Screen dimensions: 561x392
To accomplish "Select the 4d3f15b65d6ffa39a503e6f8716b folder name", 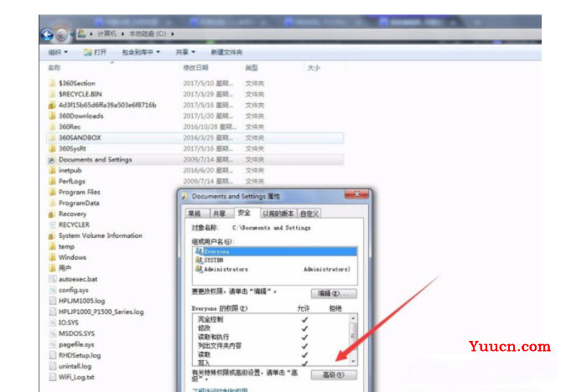I will (107, 105).
